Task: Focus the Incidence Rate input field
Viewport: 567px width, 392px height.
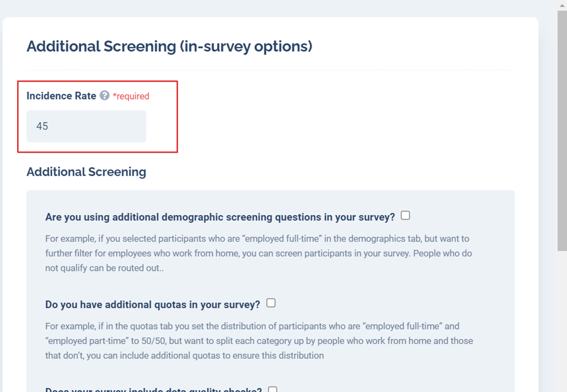Action: pyautogui.click(x=86, y=126)
